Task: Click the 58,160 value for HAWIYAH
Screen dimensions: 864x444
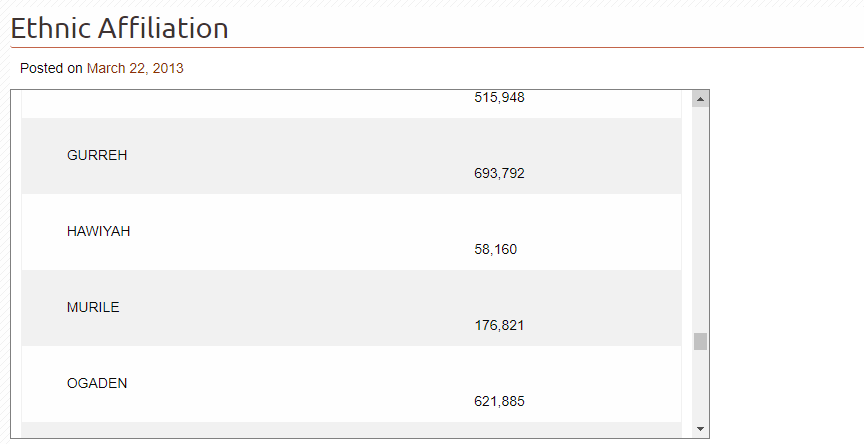Action: click(495, 249)
